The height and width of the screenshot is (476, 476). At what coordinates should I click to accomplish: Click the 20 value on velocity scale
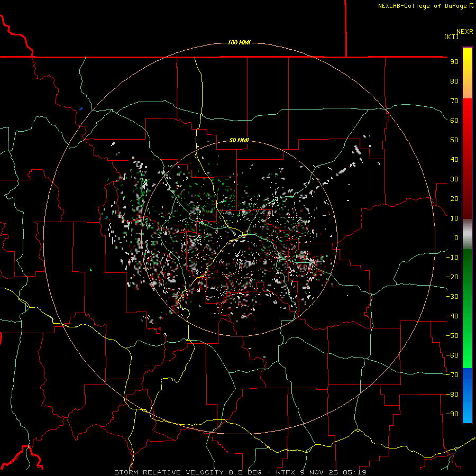[x=454, y=198]
